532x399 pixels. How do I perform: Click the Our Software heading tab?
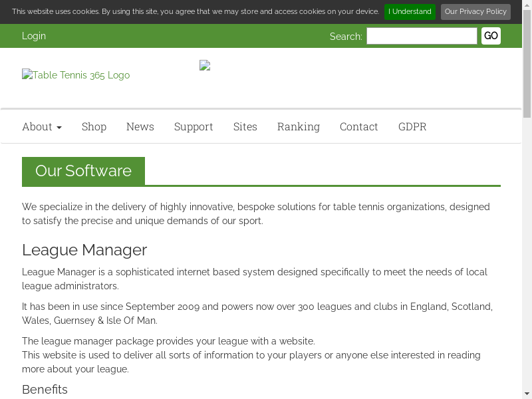[x=83, y=171]
